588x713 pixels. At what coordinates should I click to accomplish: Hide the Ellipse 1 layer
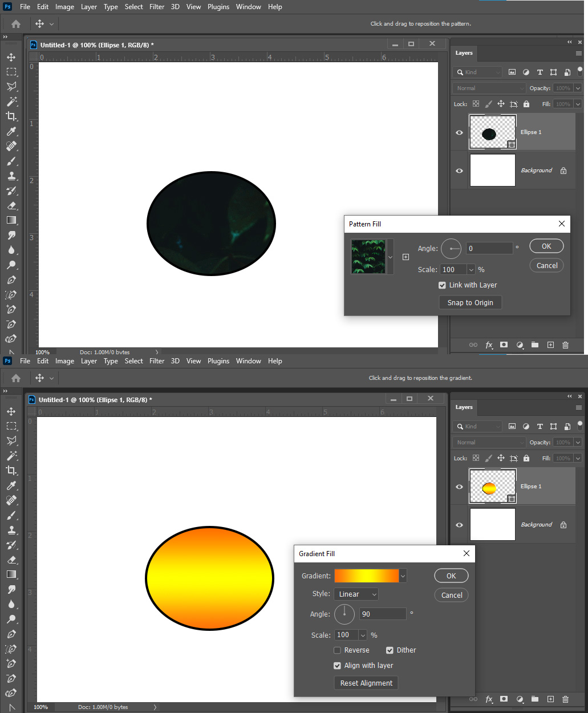point(459,132)
